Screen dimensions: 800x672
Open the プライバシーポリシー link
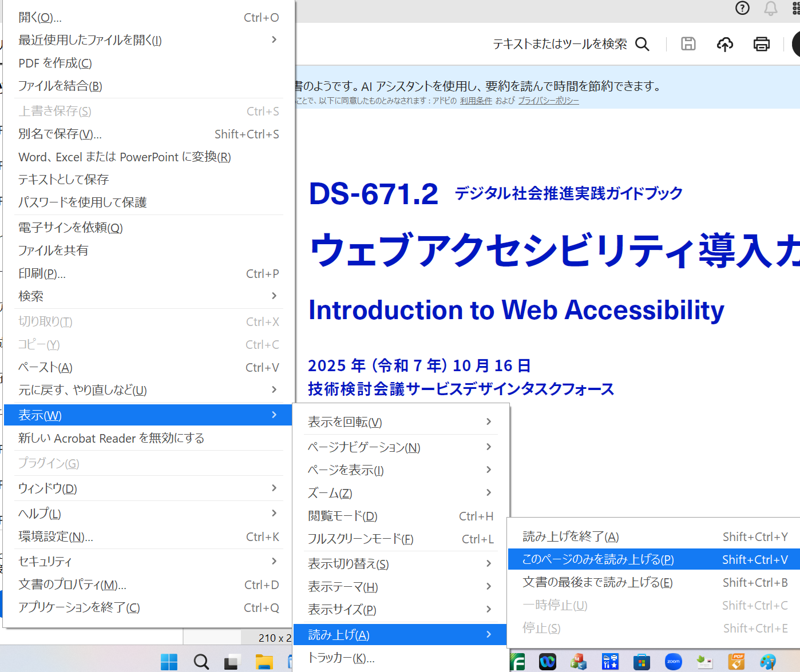pyautogui.click(x=548, y=101)
